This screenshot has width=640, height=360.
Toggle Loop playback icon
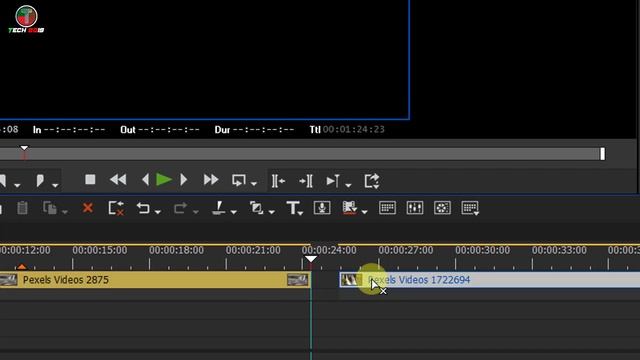pyautogui.click(x=239, y=180)
